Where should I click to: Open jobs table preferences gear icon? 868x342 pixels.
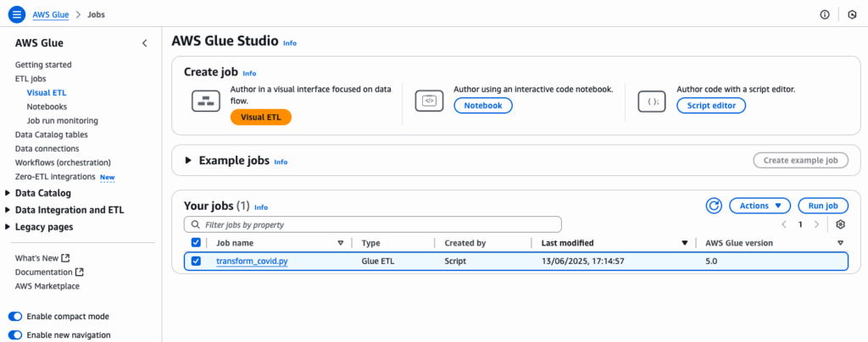tap(840, 224)
